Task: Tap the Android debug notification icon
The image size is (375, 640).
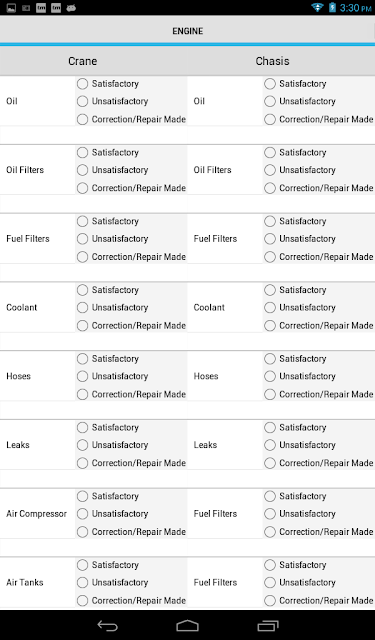Action: tap(71, 8)
